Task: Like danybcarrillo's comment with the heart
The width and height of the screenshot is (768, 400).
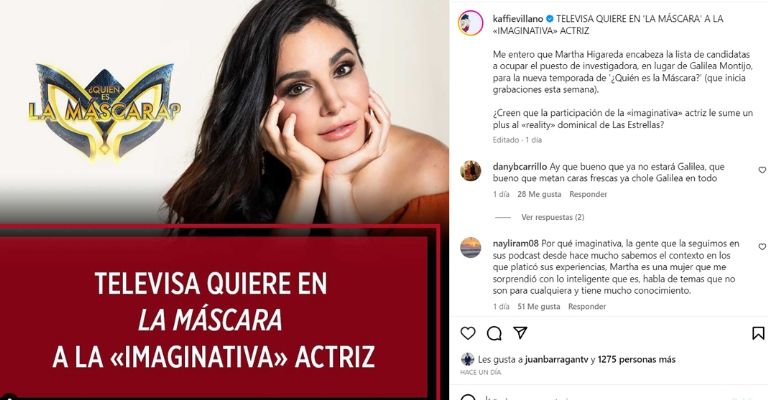Action: (x=762, y=170)
